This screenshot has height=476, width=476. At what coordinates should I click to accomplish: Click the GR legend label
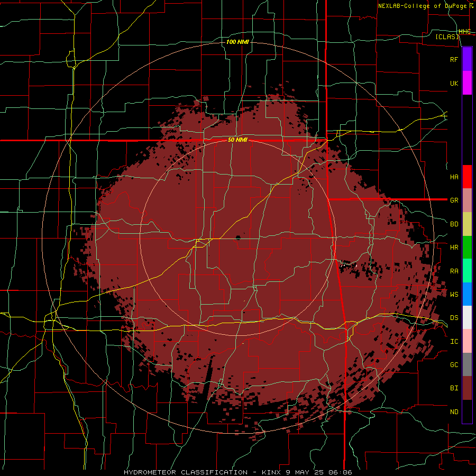click(454, 200)
